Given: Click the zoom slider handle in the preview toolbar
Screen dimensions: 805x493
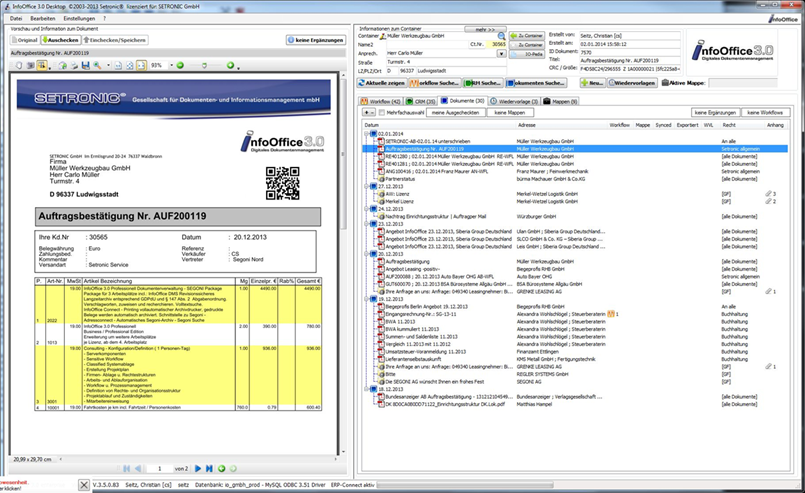Looking at the screenshot, I should pos(205,66).
